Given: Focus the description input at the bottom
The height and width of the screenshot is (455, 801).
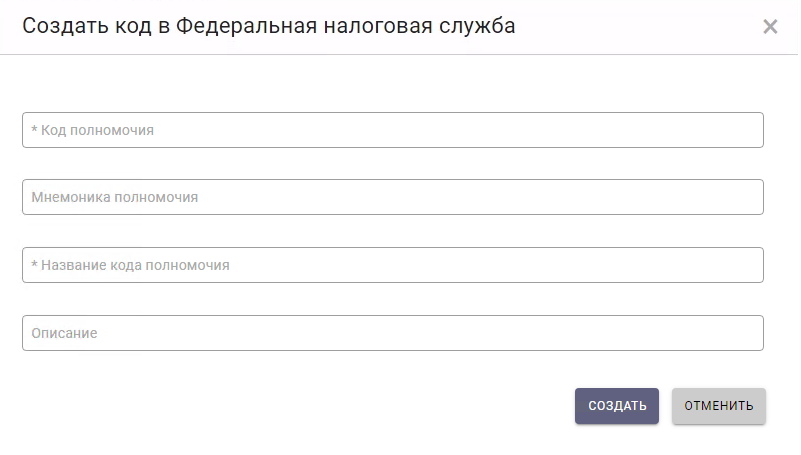Looking at the screenshot, I should [x=392, y=333].
